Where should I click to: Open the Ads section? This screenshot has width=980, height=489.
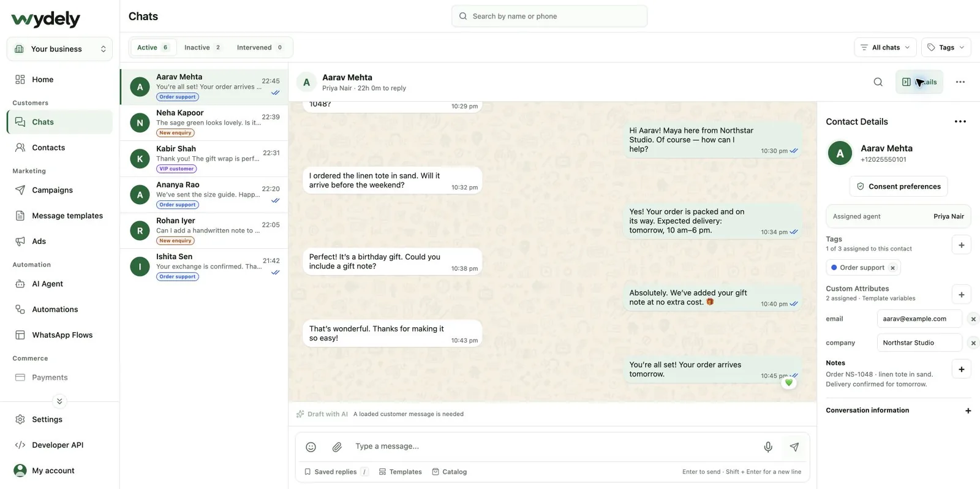click(59, 241)
